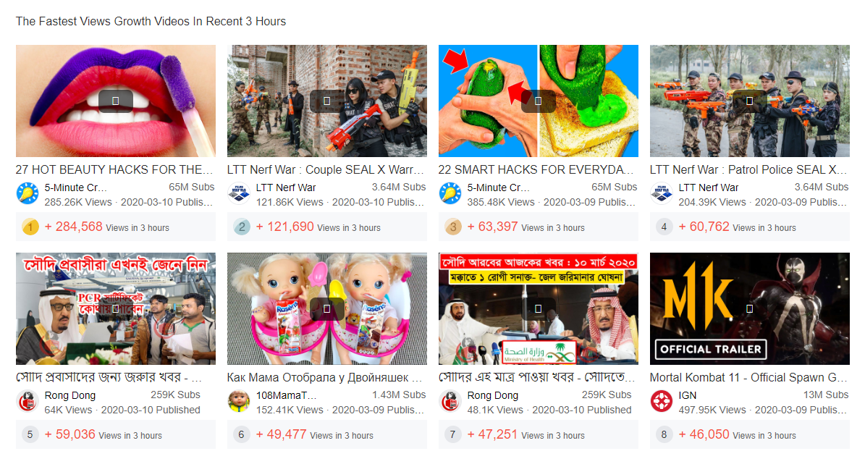Click the IGN channel logo icon
Screen dimensions: 865x451
[x=661, y=402]
